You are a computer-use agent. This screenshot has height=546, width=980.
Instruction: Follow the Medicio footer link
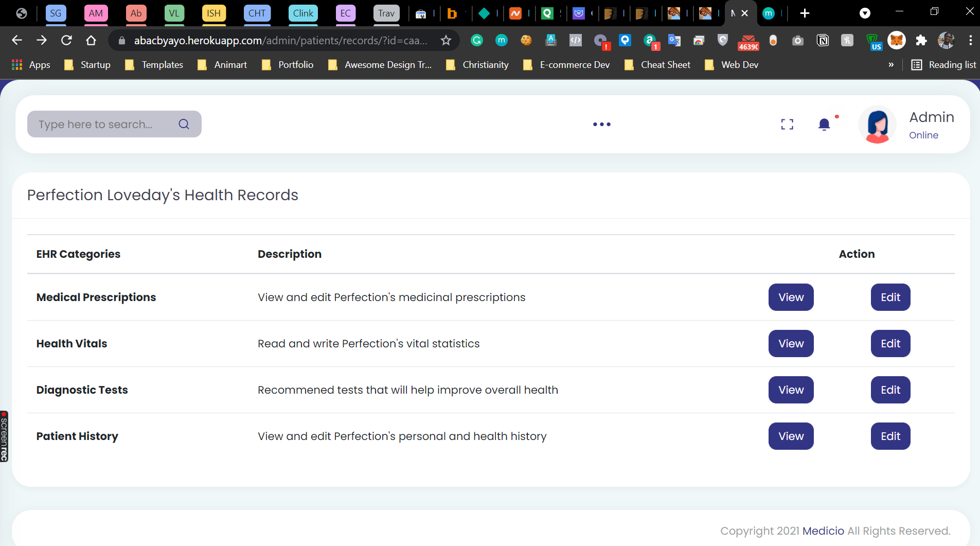pos(823,531)
